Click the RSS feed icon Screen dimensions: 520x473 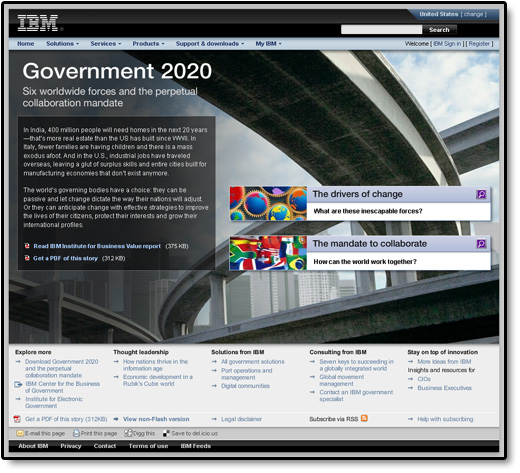(364, 419)
